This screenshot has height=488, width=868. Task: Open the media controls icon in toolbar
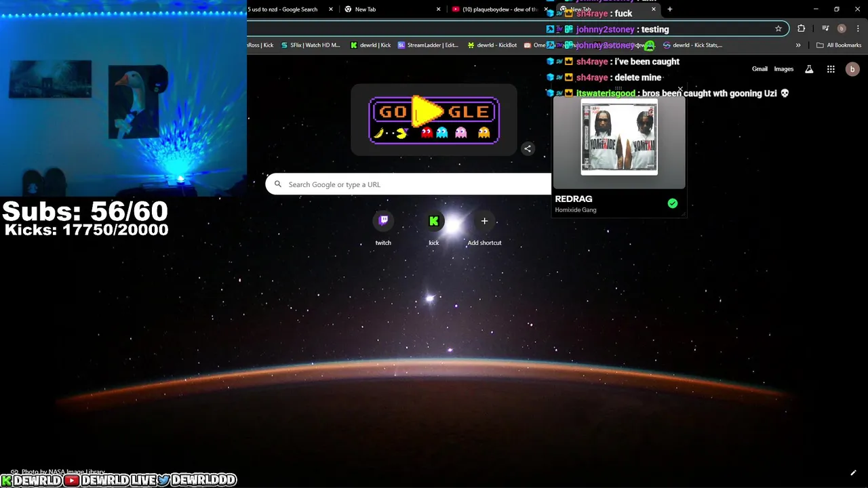coord(825,28)
